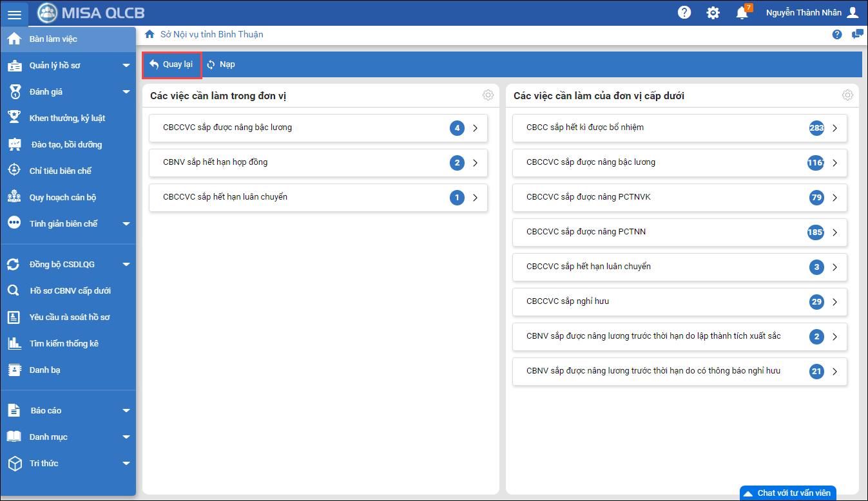The width and height of the screenshot is (868, 501).
Task: Open the notifications bell icon
Action: [x=742, y=13]
